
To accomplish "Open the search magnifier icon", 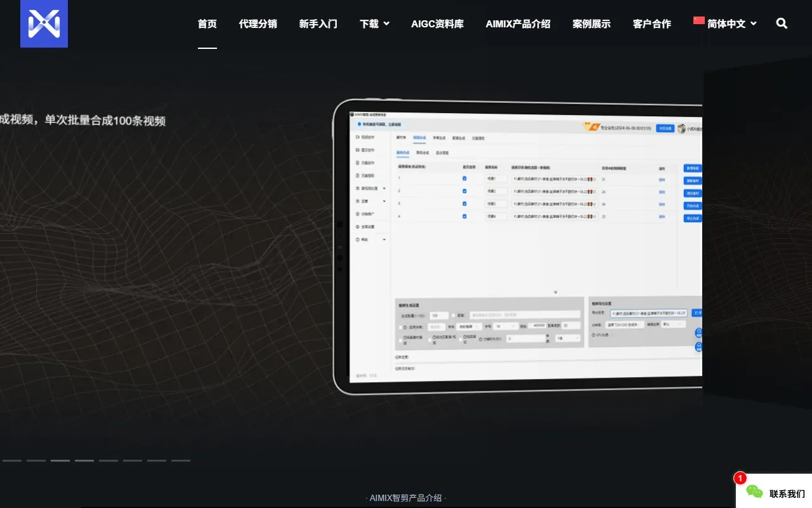I will (782, 23).
